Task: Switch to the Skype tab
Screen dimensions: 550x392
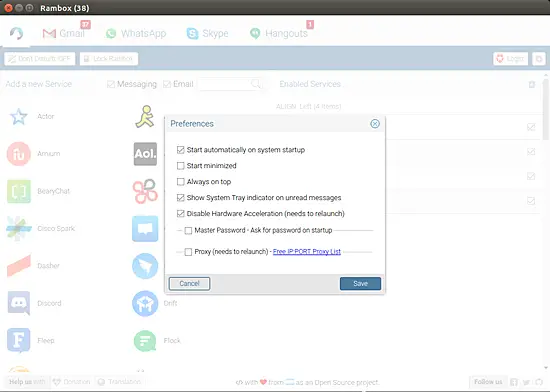Action: (x=207, y=33)
